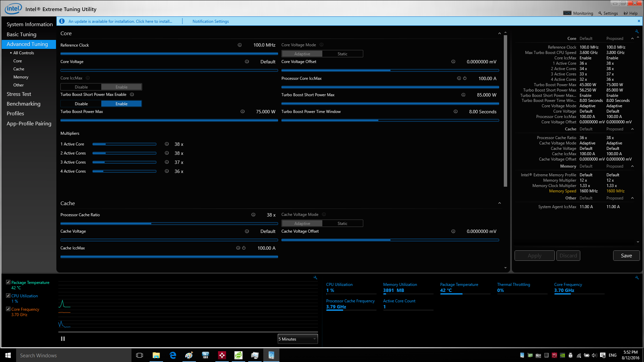Image resolution: width=644 pixels, height=362 pixels.
Task: Click info icon next to 1 Active Core
Action: coord(167,144)
